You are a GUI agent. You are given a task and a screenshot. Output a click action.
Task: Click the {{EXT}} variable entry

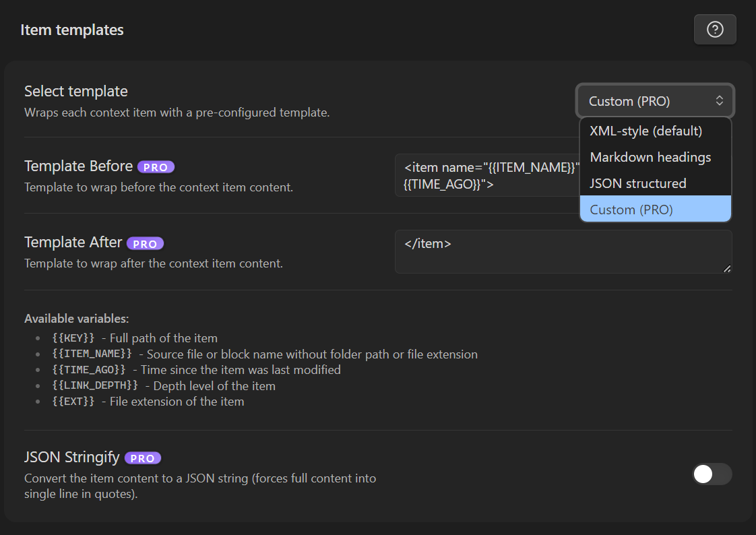[73, 402]
